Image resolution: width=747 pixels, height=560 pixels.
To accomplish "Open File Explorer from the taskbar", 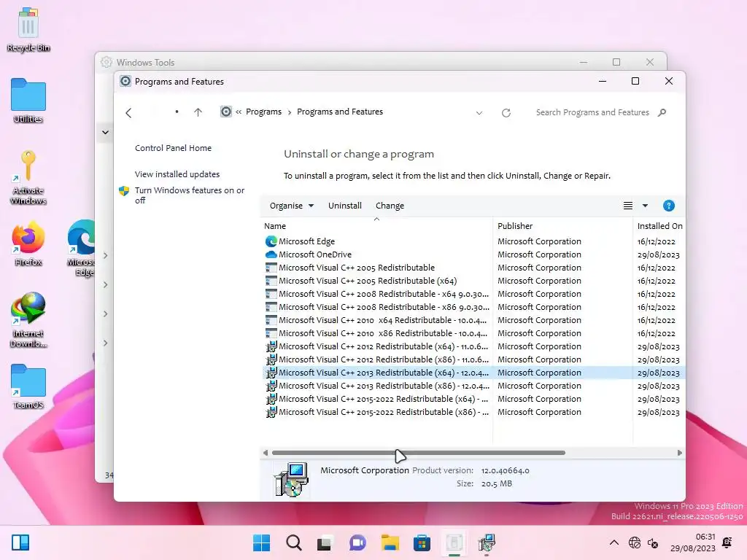I will (x=390, y=542).
